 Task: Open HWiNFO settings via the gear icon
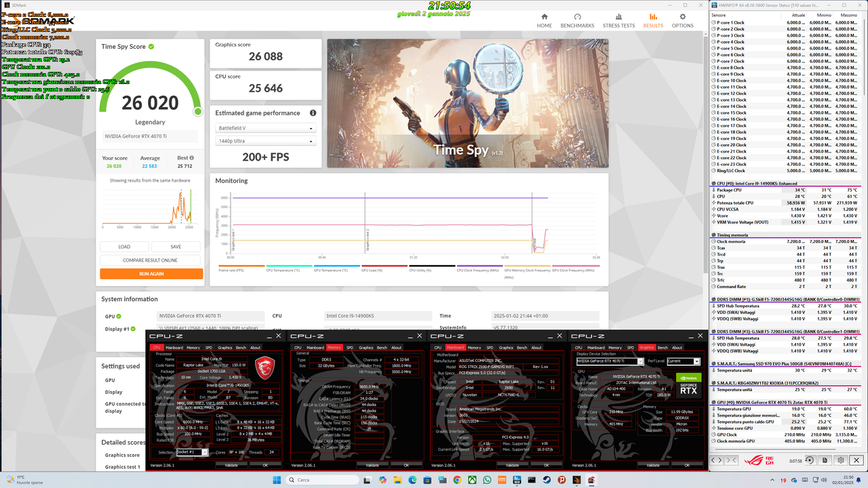point(841,460)
